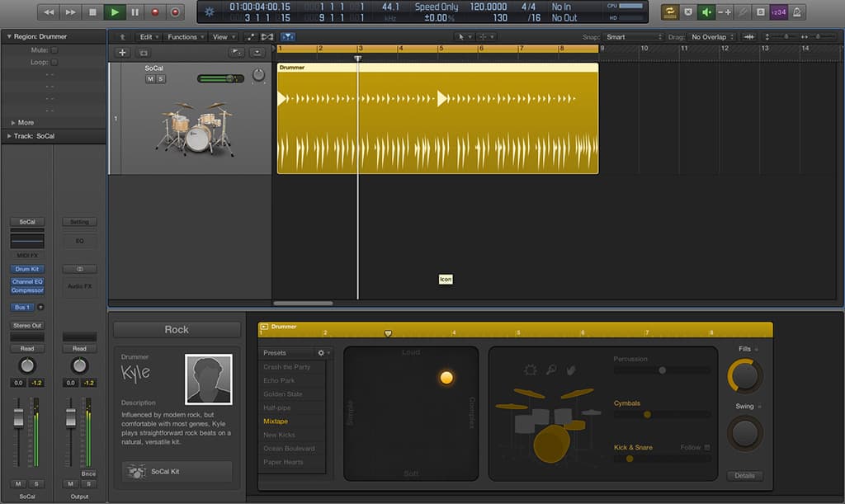
Task: Toggle the blue Catch playhead button
Action: 288,36
